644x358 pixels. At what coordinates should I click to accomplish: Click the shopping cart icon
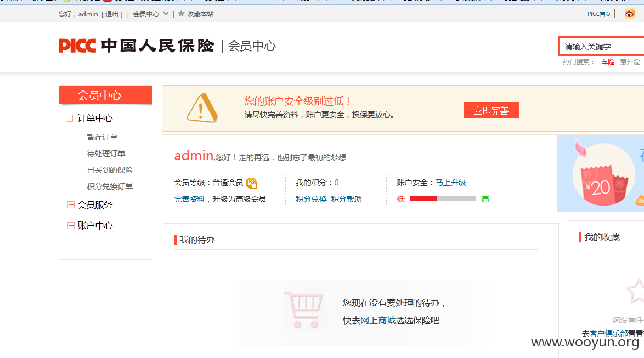tap(303, 310)
